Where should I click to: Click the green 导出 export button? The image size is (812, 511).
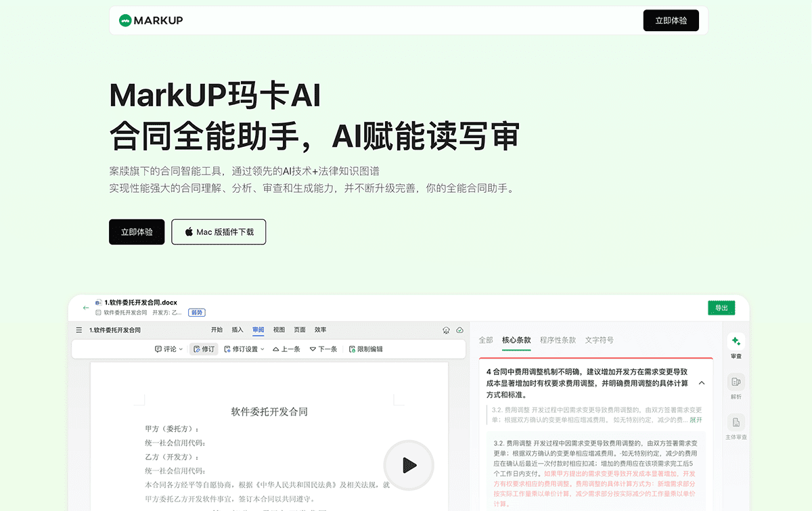point(721,307)
